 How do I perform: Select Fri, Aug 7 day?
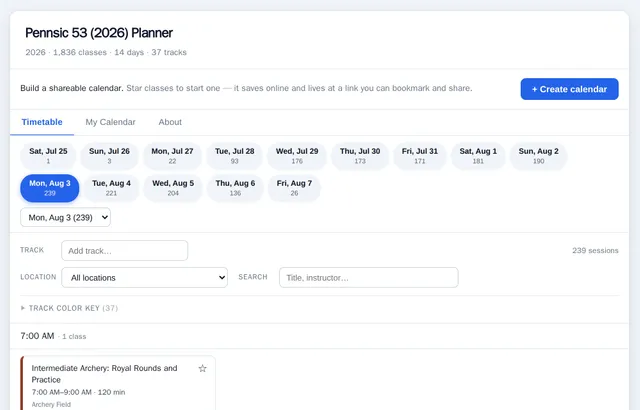(x=294, y=188)
